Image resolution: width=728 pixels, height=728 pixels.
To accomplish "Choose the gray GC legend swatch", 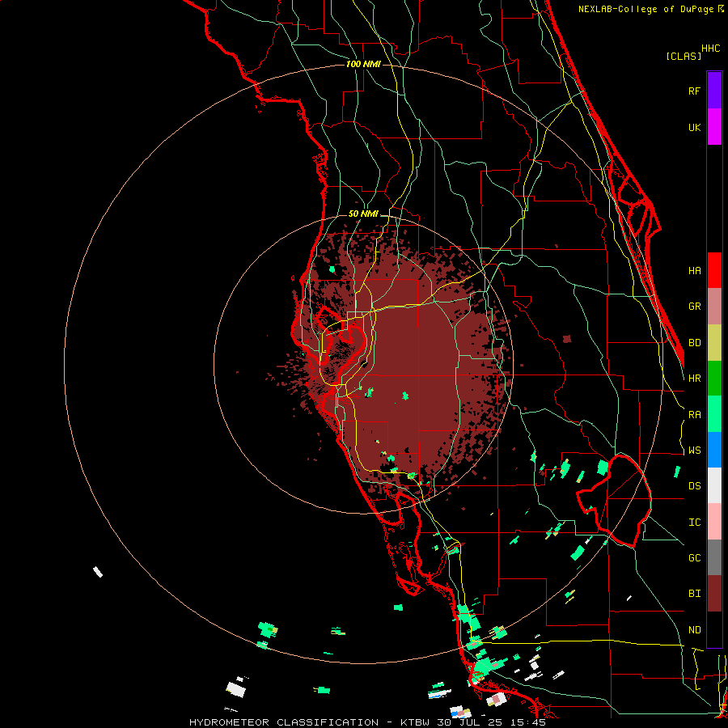I will point(714,557).
